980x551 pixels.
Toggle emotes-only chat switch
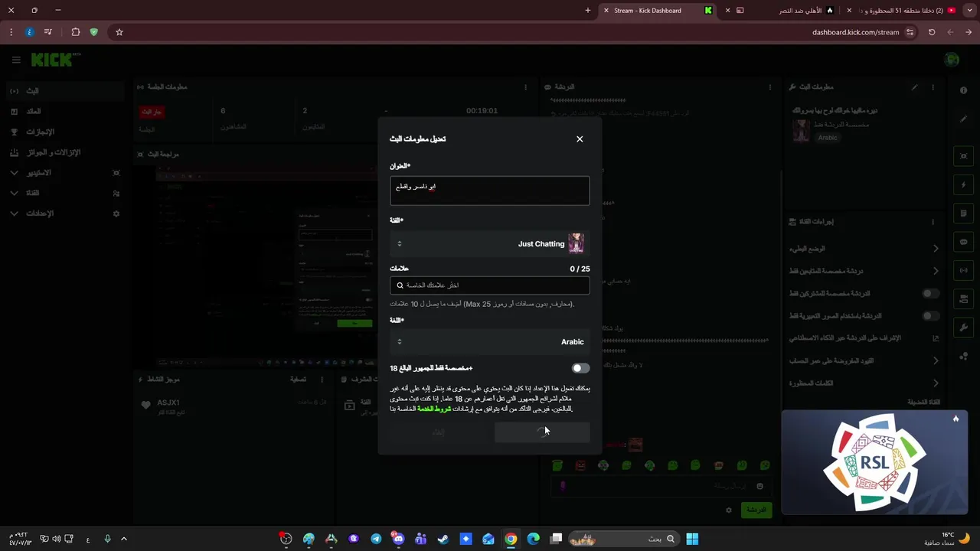click(x=930, y=316)
